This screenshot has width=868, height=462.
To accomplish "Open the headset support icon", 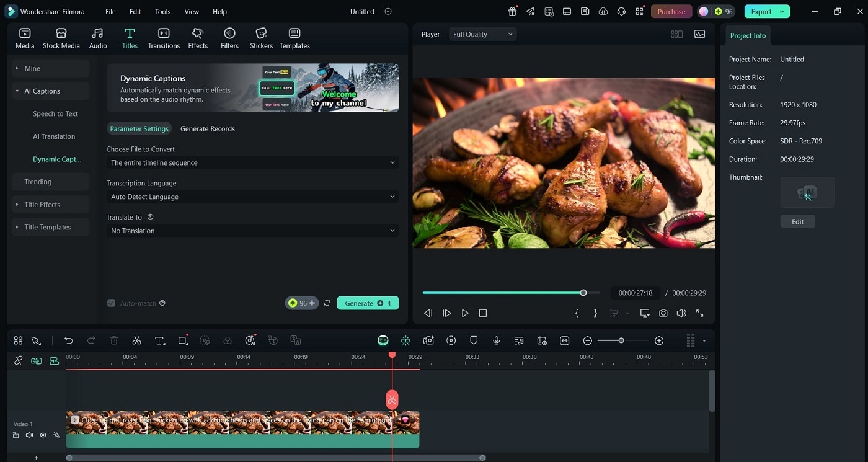I will (x=621, y=11).
